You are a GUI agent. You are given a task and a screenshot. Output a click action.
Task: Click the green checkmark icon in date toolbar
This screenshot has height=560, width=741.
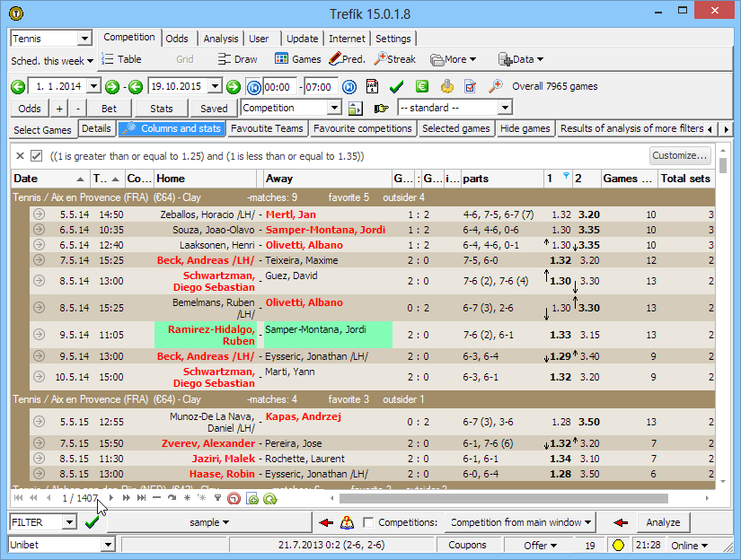coord(396,87)
